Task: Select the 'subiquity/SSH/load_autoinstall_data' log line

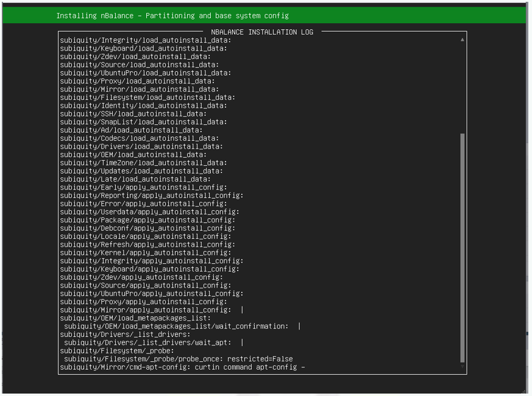Action: pos(133,114)
